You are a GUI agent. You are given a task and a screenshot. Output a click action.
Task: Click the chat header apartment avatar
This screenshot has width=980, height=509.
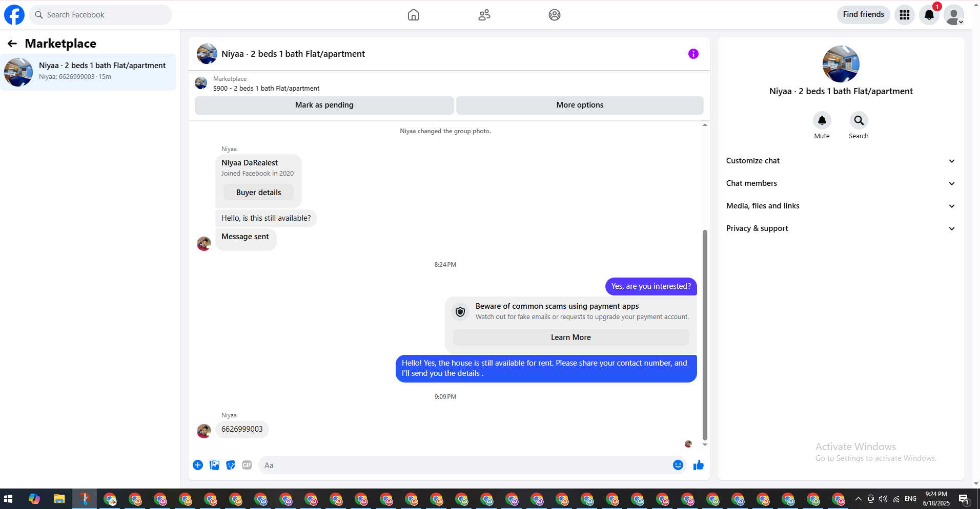207,54
